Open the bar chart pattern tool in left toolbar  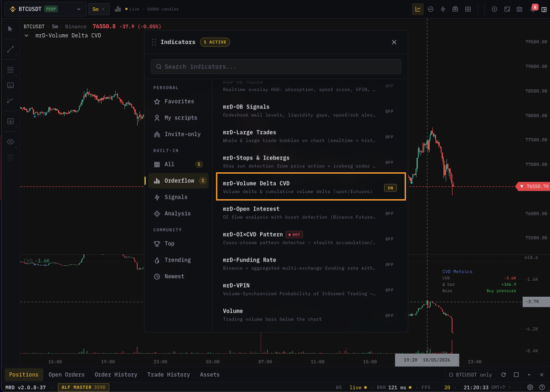[x=10, y=85]
